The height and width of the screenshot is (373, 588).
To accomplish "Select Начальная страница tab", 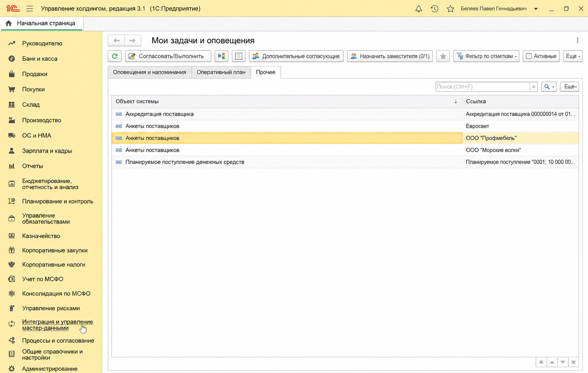I will click(x=42, y=23).
